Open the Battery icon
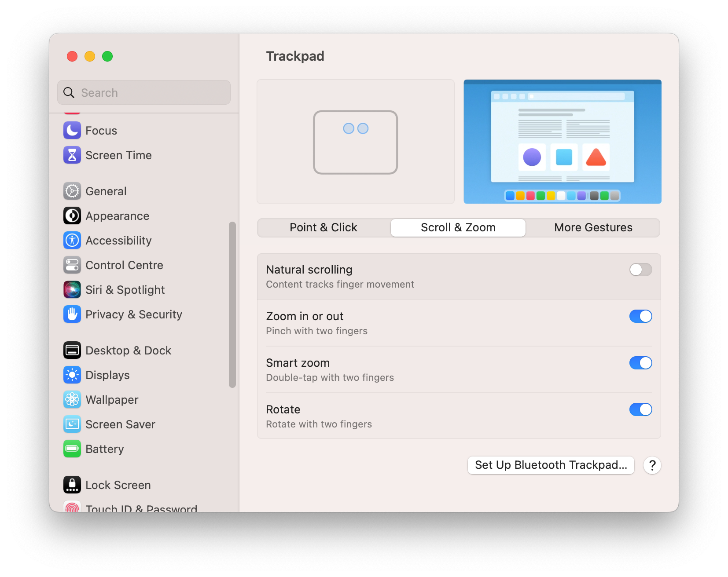 (72, 449)
